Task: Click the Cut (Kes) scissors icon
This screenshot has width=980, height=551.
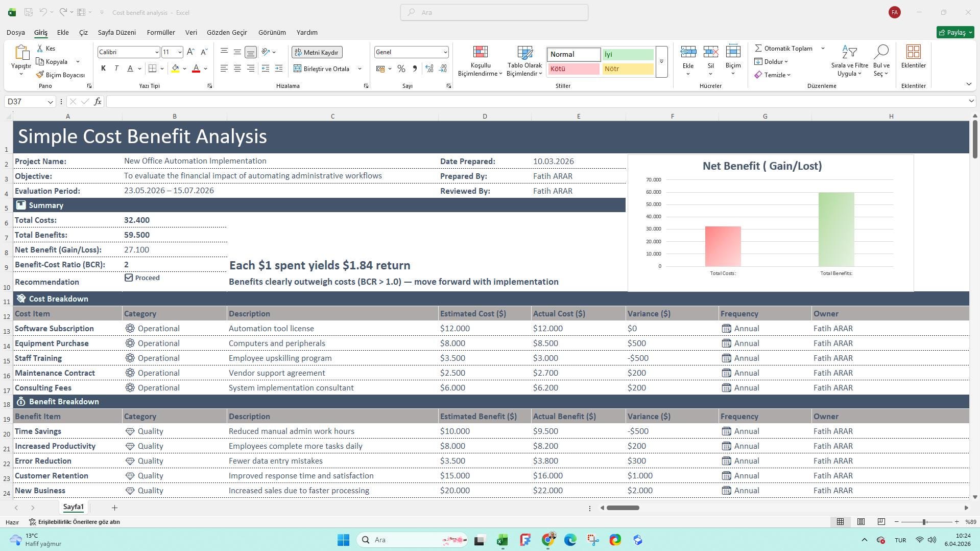Action: pyautogui.click(x=40, y=49)
